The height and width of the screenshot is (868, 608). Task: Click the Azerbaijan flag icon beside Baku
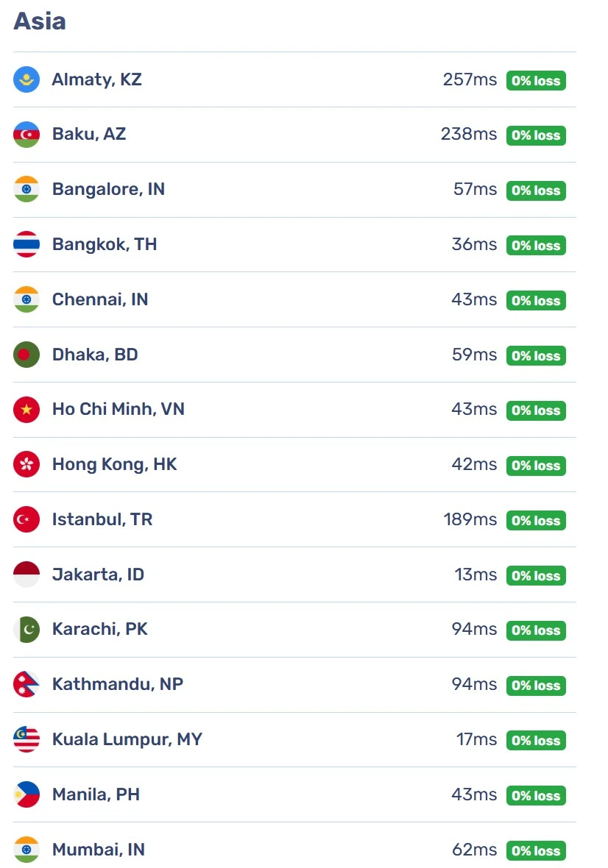[x=26, y=135]
